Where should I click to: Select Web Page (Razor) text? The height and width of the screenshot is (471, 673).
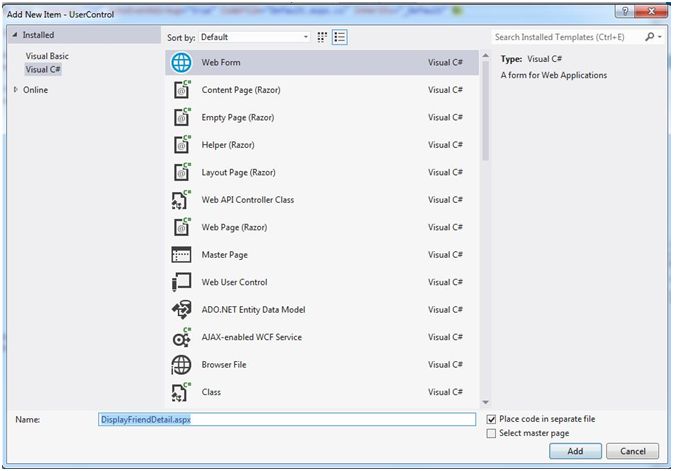click(234, 227)
